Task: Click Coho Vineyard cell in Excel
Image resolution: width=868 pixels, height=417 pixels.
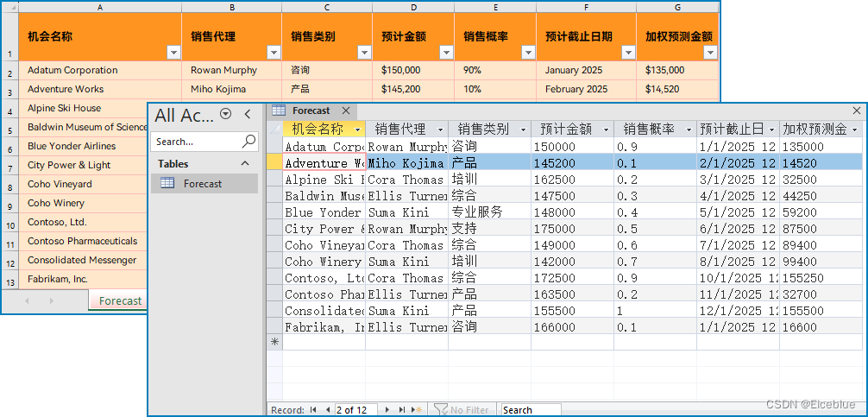Action: [83, 184]
